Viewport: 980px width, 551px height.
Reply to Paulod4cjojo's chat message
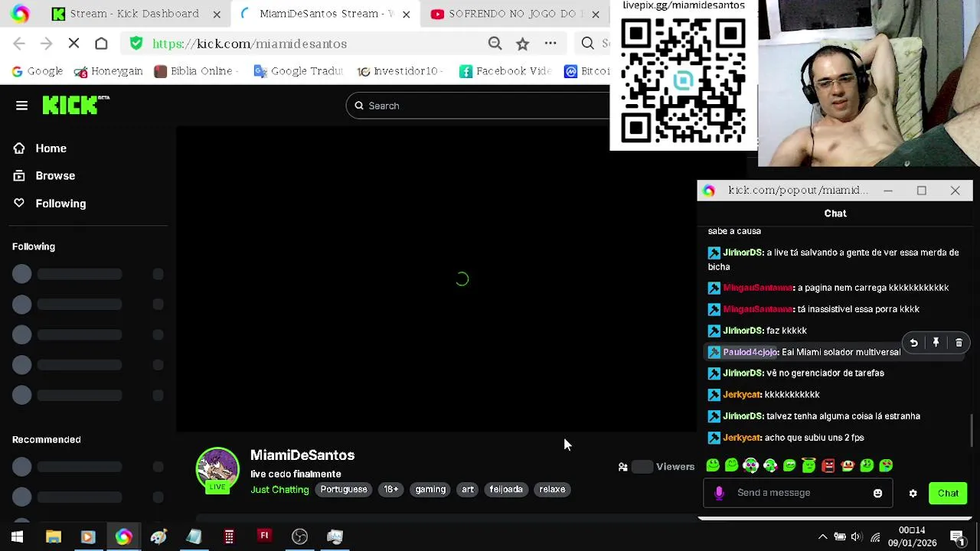[913, 343]
